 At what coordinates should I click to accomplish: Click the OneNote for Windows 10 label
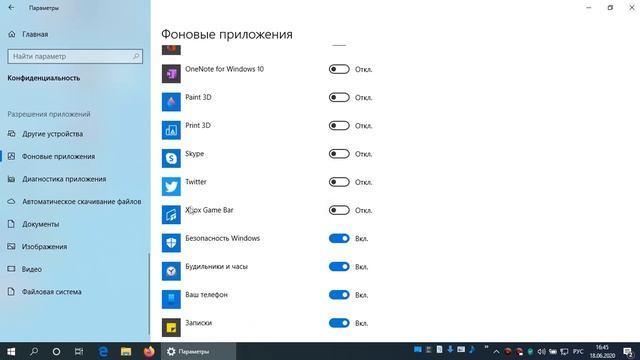[224, 69]
